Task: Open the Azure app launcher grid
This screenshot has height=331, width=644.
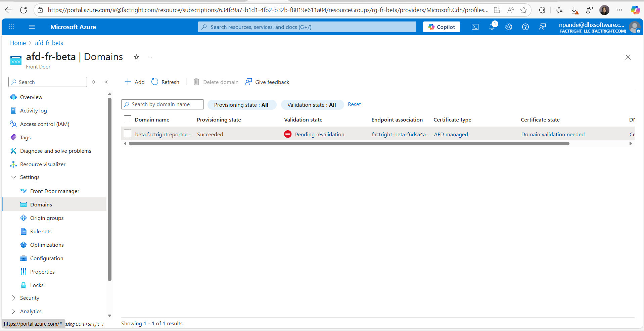Action: tap(12, 27)
